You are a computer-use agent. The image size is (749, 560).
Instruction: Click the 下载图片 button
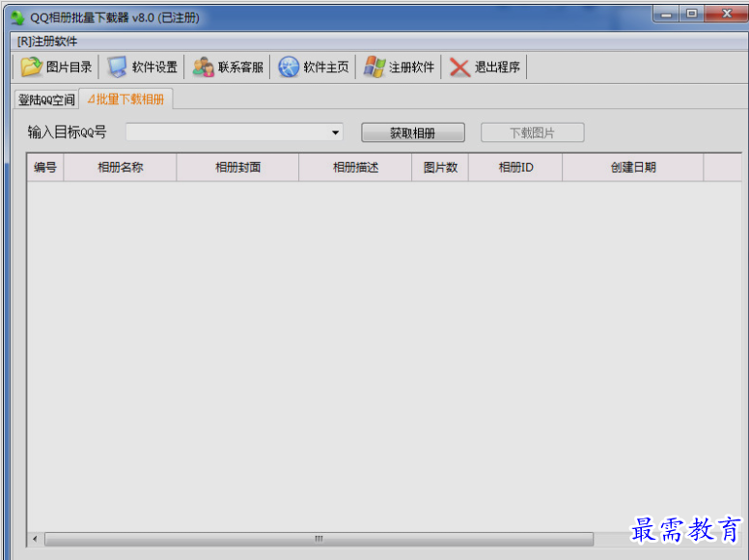click(x=532, y=132)
